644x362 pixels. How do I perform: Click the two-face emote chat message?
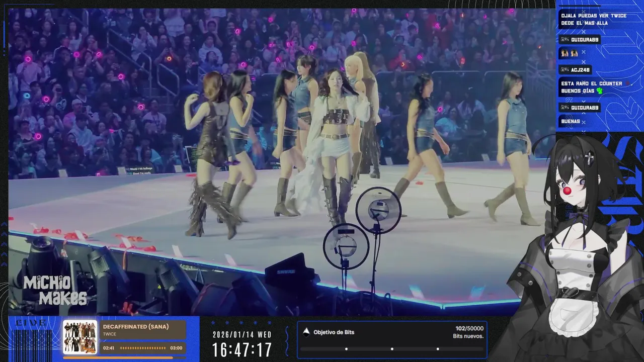(569, 52)
